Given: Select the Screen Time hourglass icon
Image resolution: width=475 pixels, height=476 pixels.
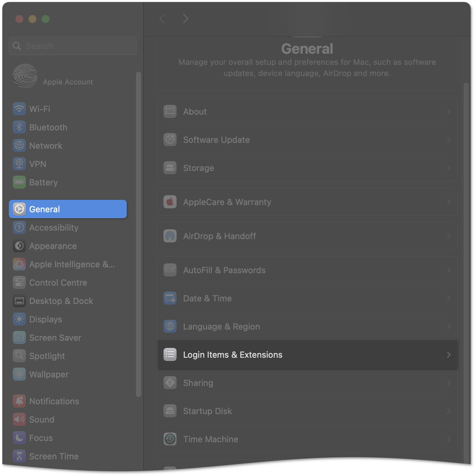Looking at the screenshot, I should 19,456.
